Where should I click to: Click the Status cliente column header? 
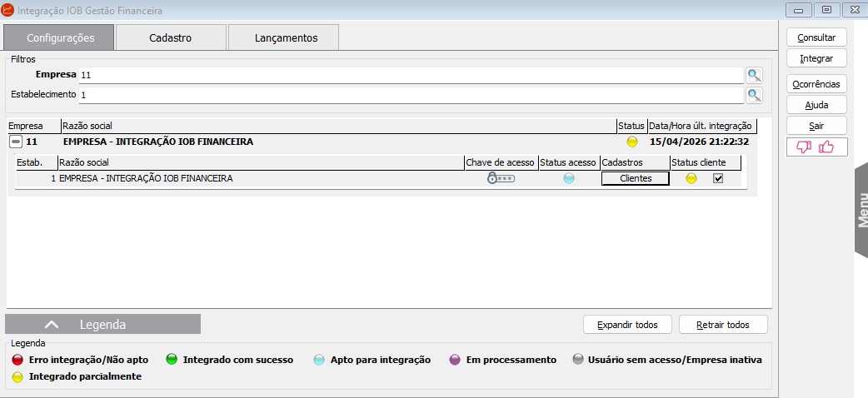pyautogui.click(x=706, y=162)
